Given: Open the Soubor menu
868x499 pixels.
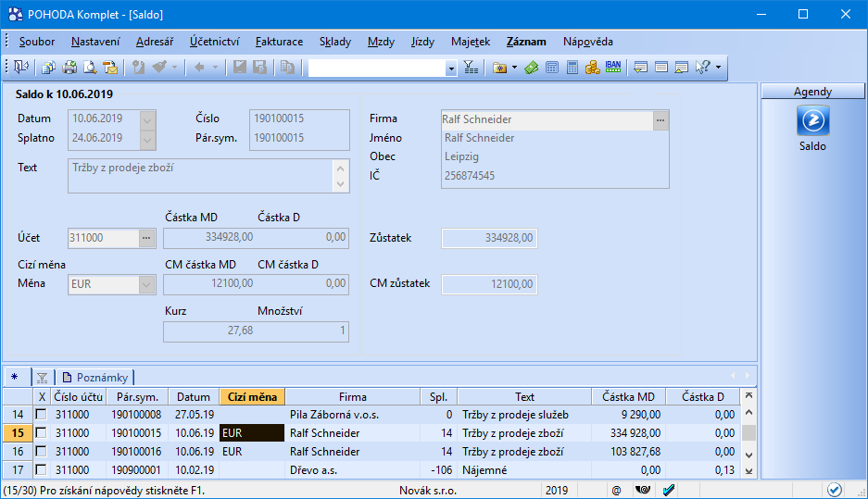Looking at the screenshot, I should click(37, 42).
